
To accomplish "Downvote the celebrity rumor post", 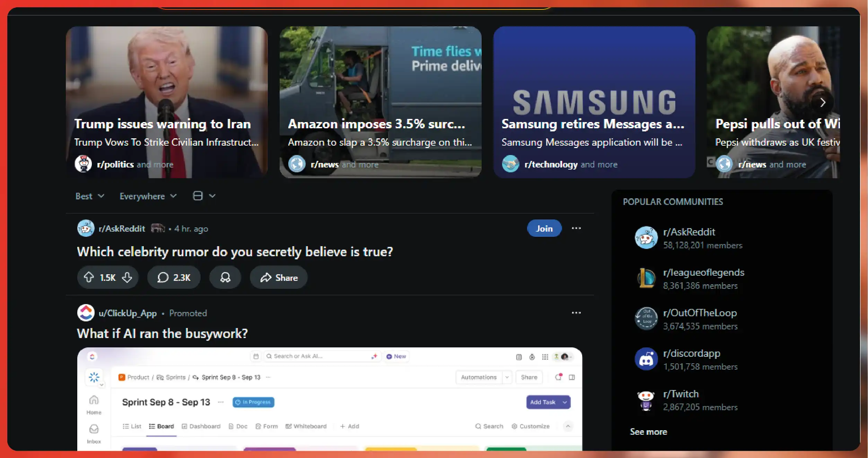I will (127, 277).
